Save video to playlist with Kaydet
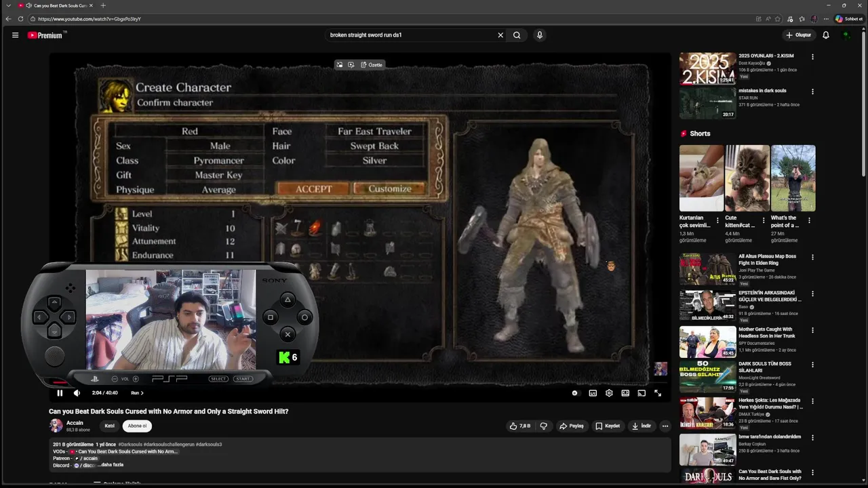The image size is (868, 488). [608, 426]
